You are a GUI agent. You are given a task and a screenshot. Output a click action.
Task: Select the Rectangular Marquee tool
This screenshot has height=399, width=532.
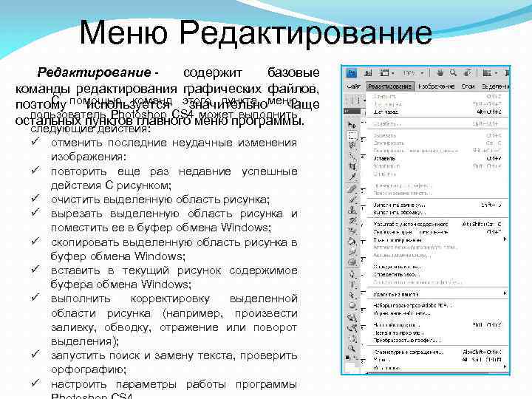(352, 135)
